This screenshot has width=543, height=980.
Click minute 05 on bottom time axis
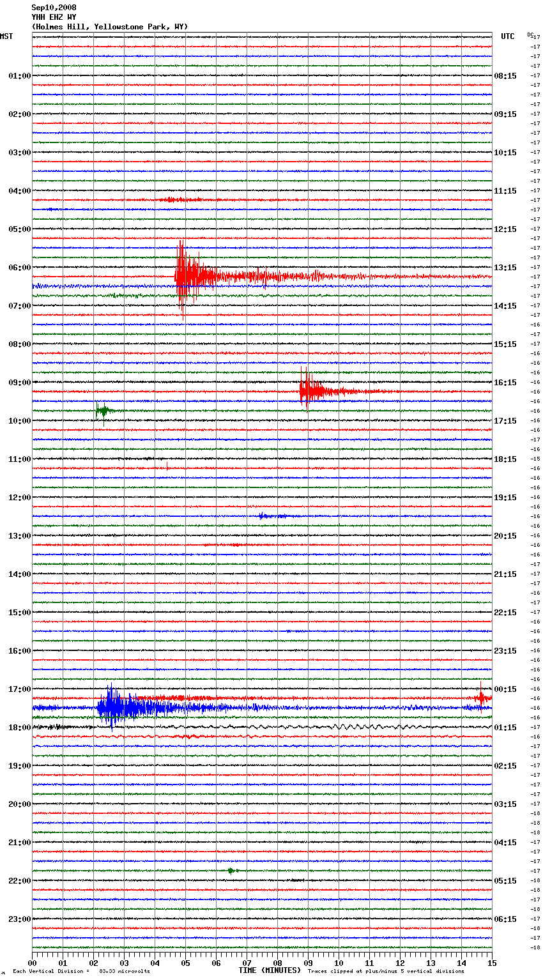(185, 963)
